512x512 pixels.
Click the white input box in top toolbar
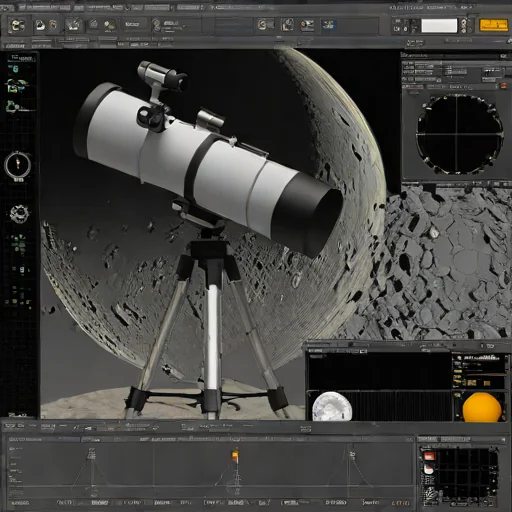coord(439,26)
